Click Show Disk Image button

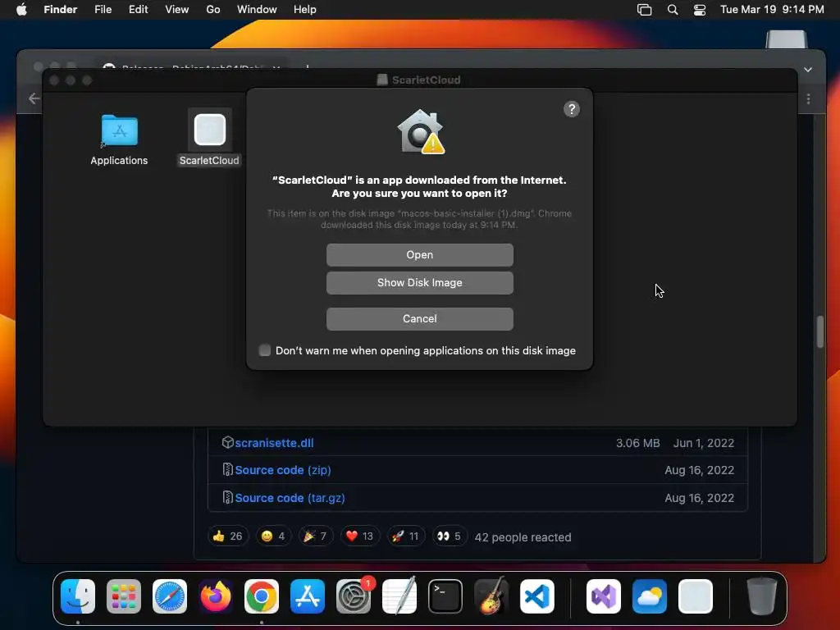coord(419,283)
